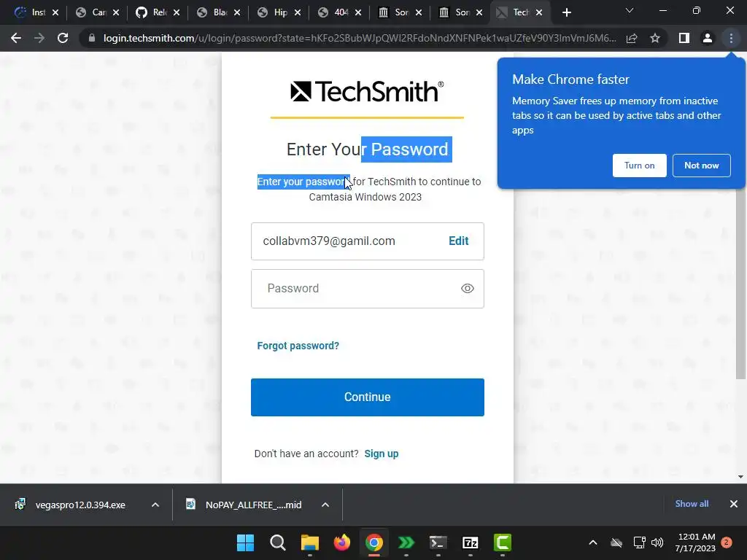The image size is (747, 560).
Task: Switch to the Inst tab
Action: (x=31, y=12)
